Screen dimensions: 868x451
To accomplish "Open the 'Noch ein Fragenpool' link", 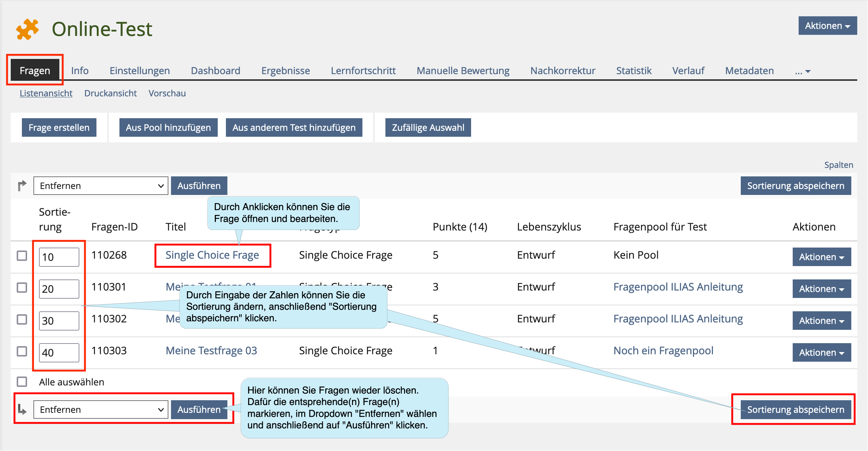I will click(663, 351).
